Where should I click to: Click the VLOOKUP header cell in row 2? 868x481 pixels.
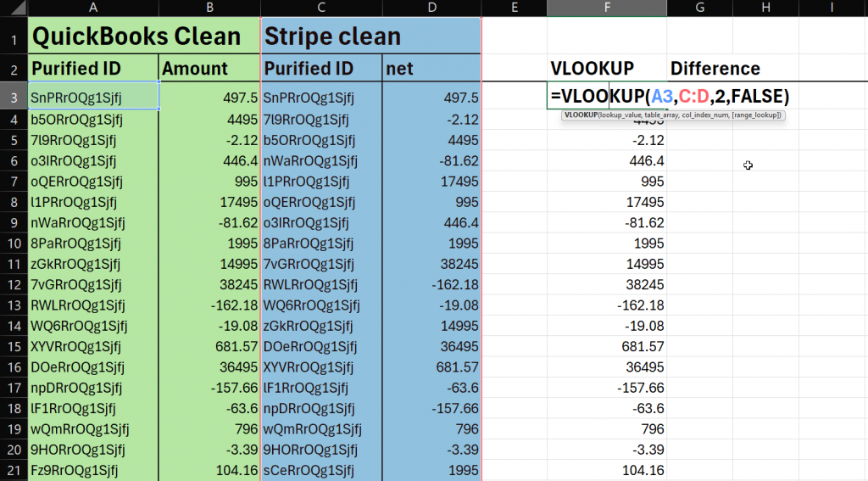tap(592, 69)
